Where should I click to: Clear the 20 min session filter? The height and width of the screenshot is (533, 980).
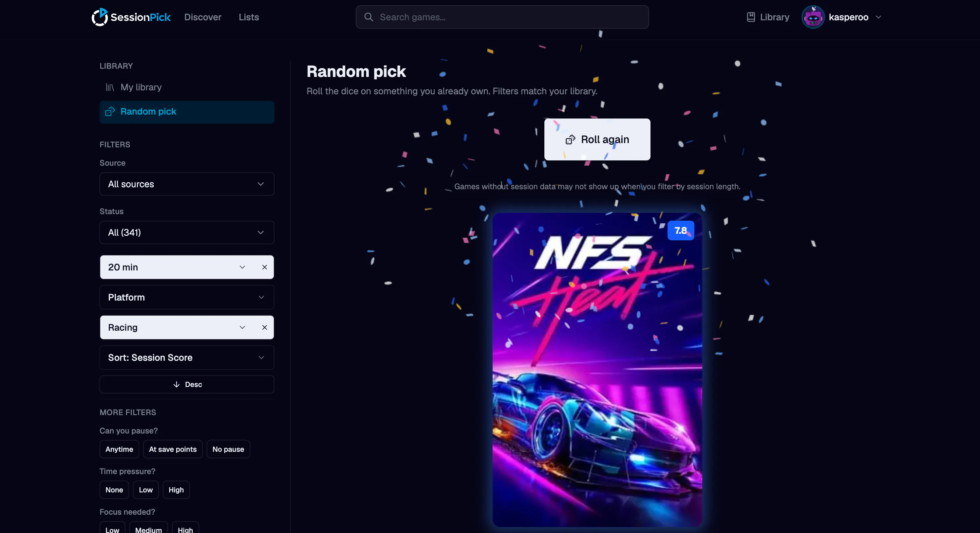tap(264, 267)
